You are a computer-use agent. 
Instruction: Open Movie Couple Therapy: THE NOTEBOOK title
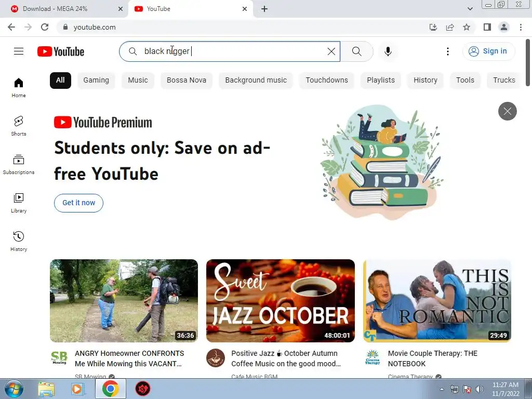[433, 358]
